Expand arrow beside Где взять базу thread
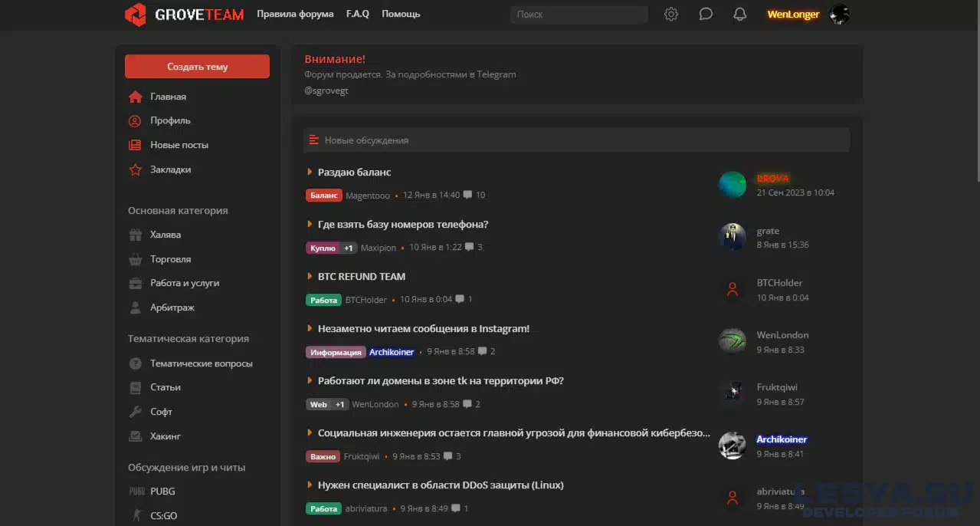Image resolution: width=980 pixels, height=526 pixels. point(310,225)
